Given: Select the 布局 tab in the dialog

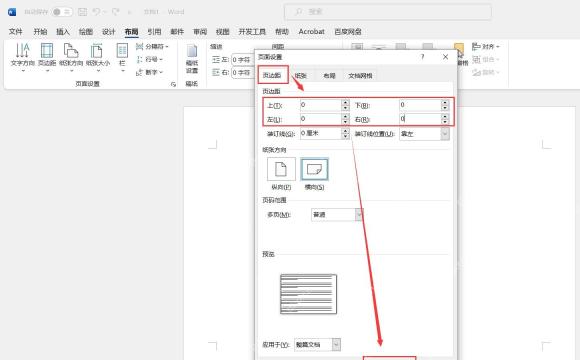Looking at the screenshot, I should click(x=329, y=75).
